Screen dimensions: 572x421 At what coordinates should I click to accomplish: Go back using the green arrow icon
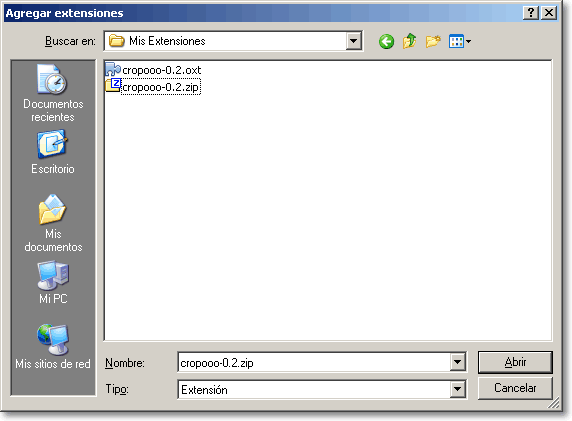(386, 41)
